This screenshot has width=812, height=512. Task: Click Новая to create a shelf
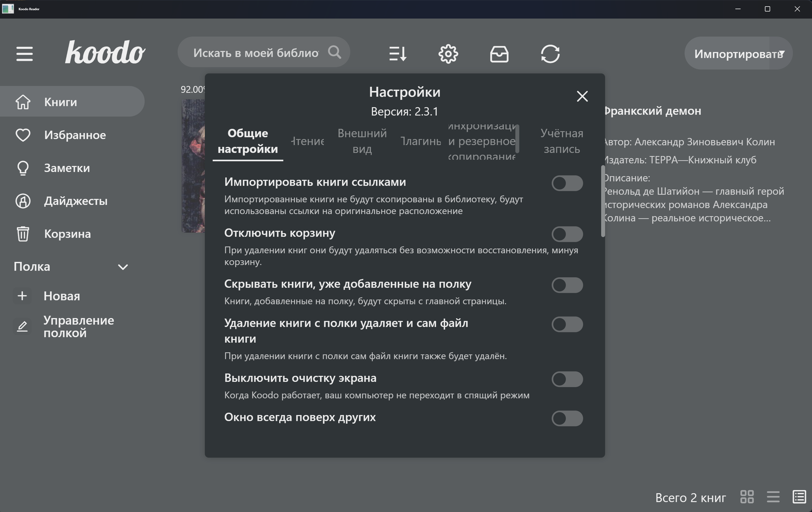coord(62,296)
